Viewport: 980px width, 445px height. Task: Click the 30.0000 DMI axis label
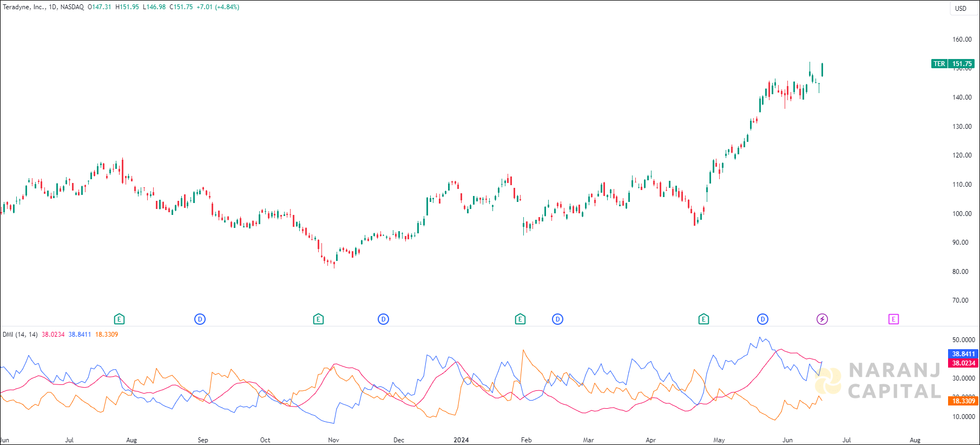coord(964,378)
